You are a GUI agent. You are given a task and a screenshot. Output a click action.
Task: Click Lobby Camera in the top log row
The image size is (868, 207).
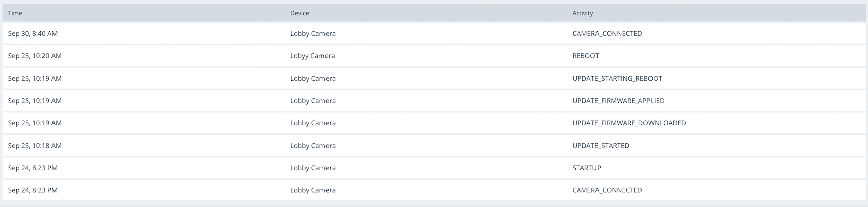pos(313,34)
